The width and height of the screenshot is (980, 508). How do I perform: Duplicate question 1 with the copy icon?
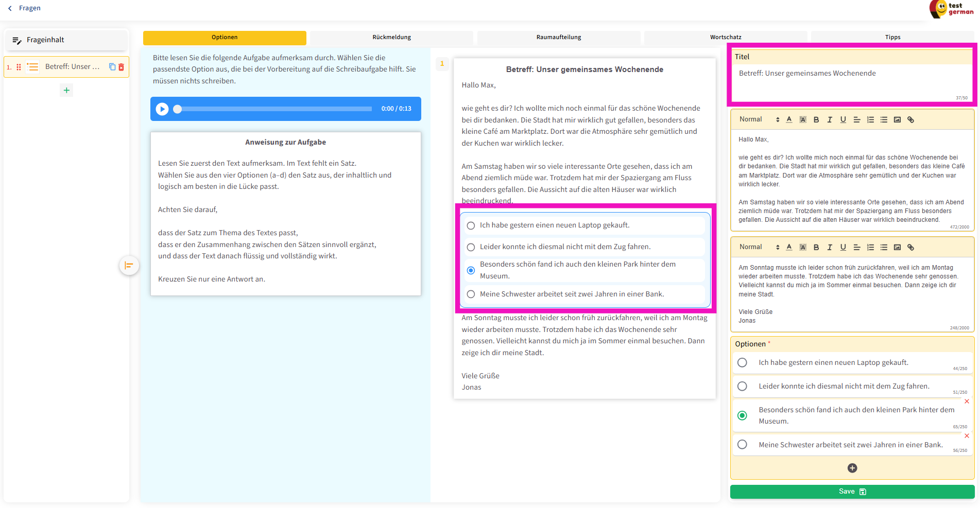coord(112,67)
